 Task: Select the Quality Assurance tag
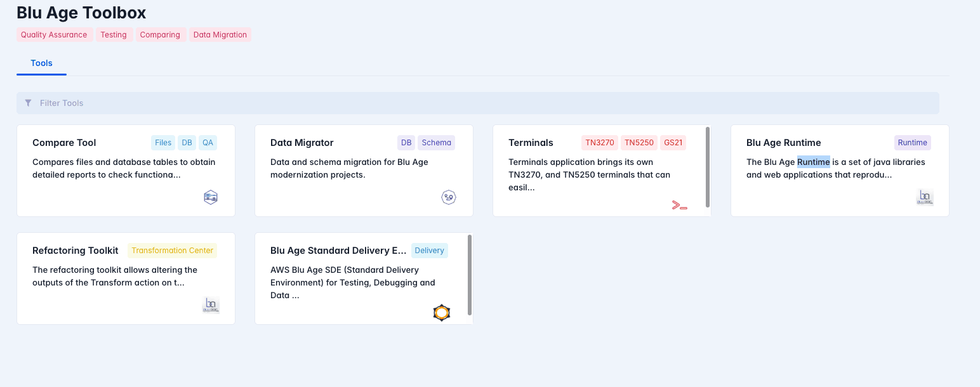tap(54, 35)
